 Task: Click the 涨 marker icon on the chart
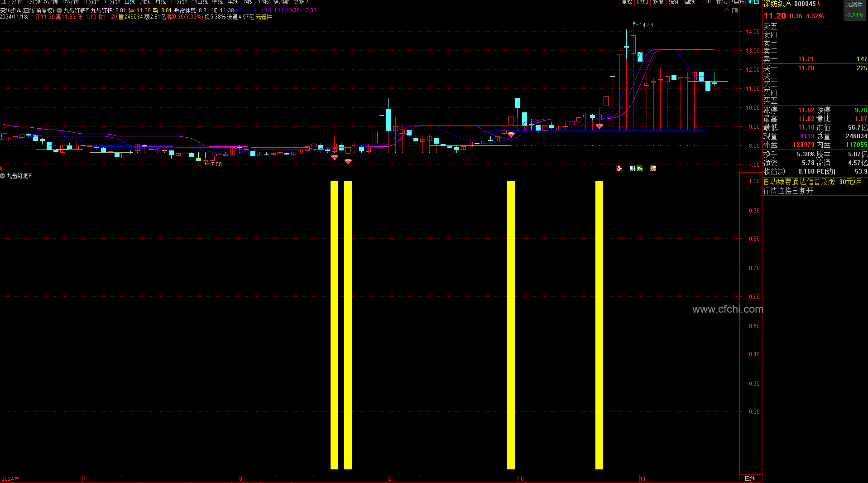point(619,169)
